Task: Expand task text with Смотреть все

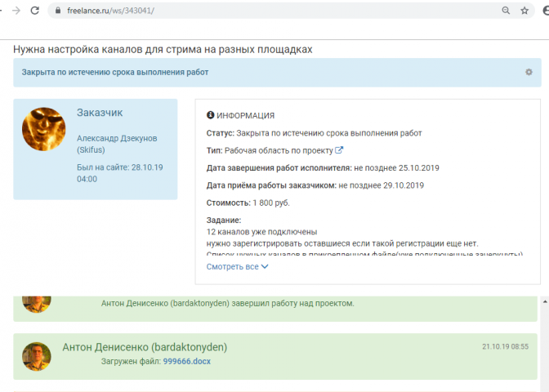Action: click(237, 267)
